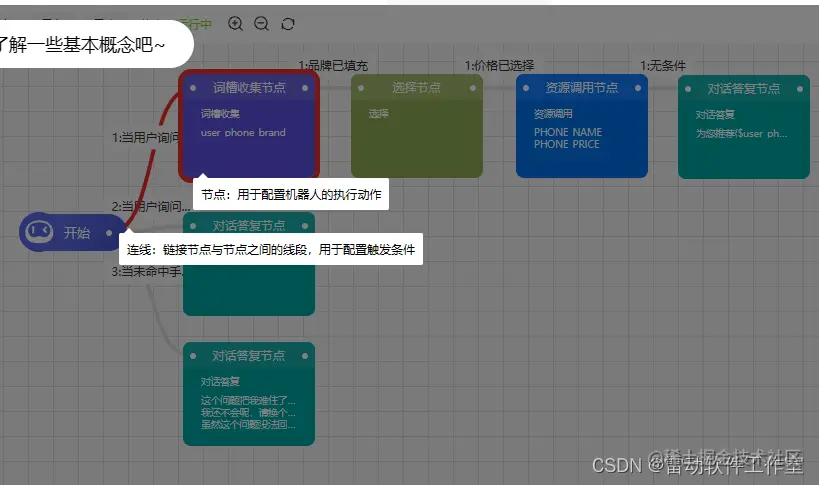Screen dimensions: 819x485
Task: Click the circular reset view icon
Action: pos(288,24)
